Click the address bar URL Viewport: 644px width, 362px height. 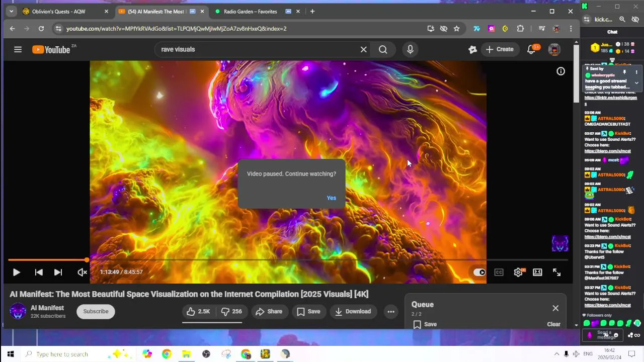click(177, 29)
